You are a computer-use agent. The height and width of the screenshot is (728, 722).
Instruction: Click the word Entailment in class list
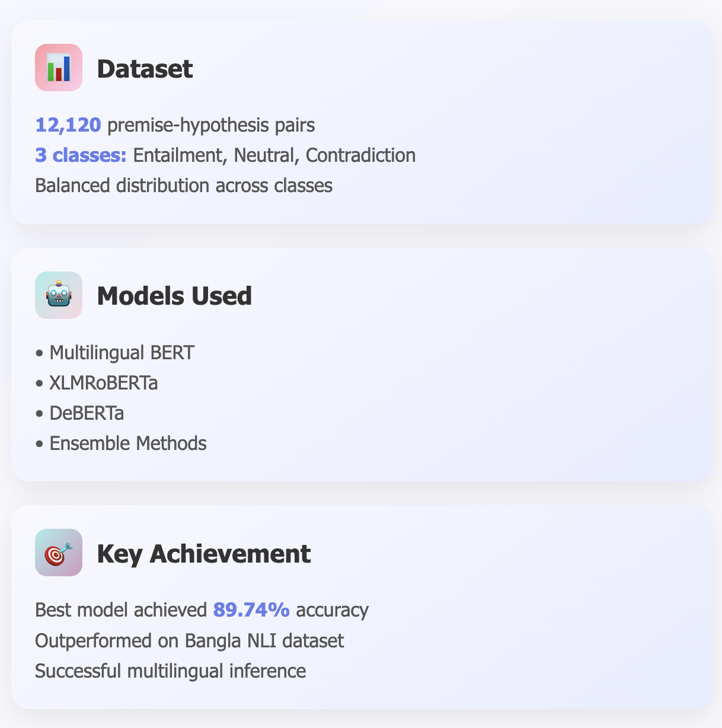click(x=178, y=155)
